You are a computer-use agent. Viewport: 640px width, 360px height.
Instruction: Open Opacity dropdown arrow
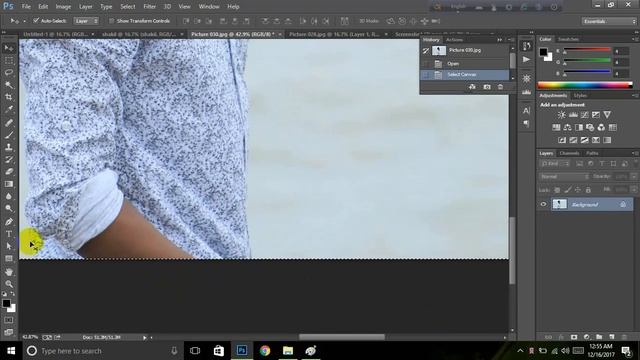pos(633,177)
